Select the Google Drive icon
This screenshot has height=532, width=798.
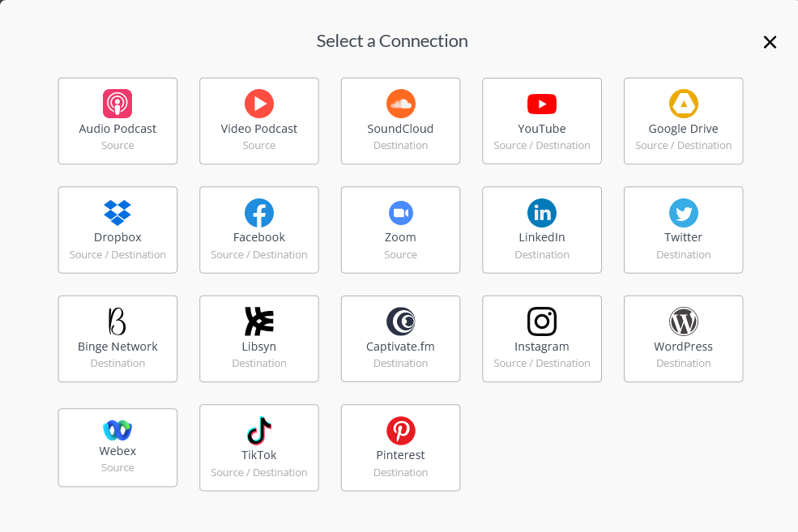coord(684,104)
